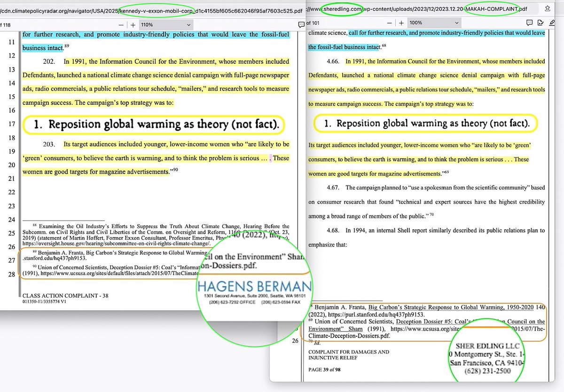The image size is (564, 392).
Task: Select the add-image tool in the Makah PDF toolbar
Action: tap(540, 23)
